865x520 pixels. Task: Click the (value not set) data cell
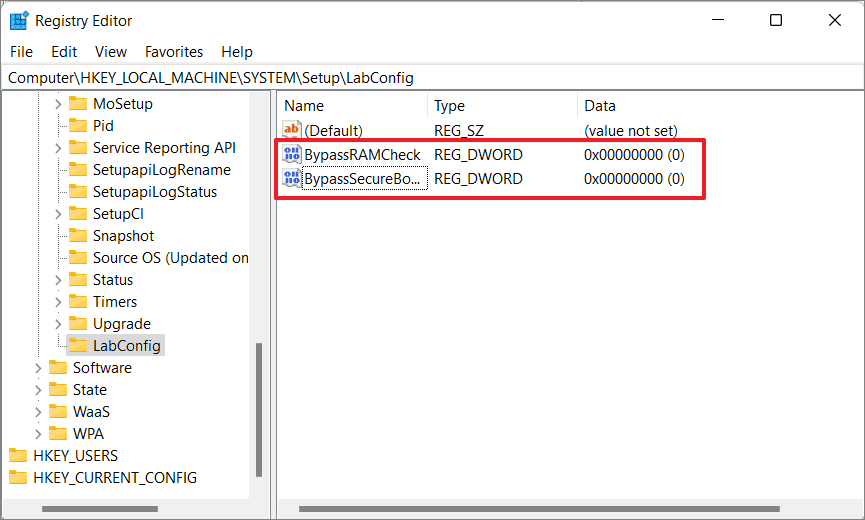click(631, 131)
